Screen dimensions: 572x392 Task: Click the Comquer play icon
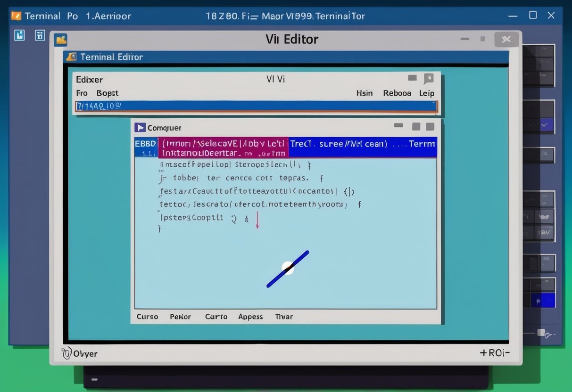[140, 127]
